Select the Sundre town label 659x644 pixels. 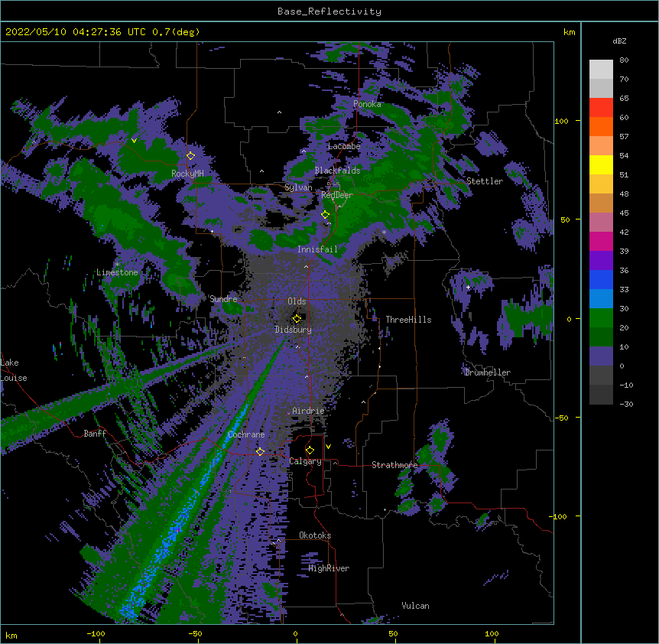[223, 299]
